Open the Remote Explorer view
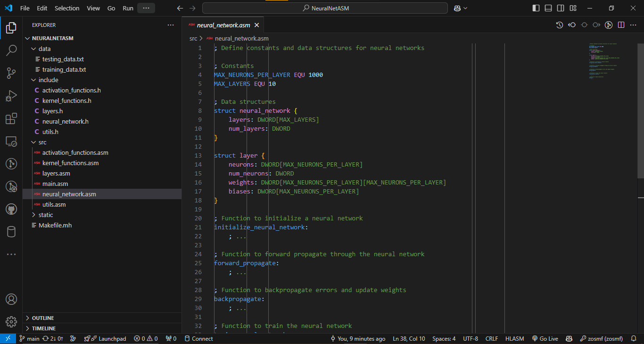The image size is (644, 344). tap(11, 141)
